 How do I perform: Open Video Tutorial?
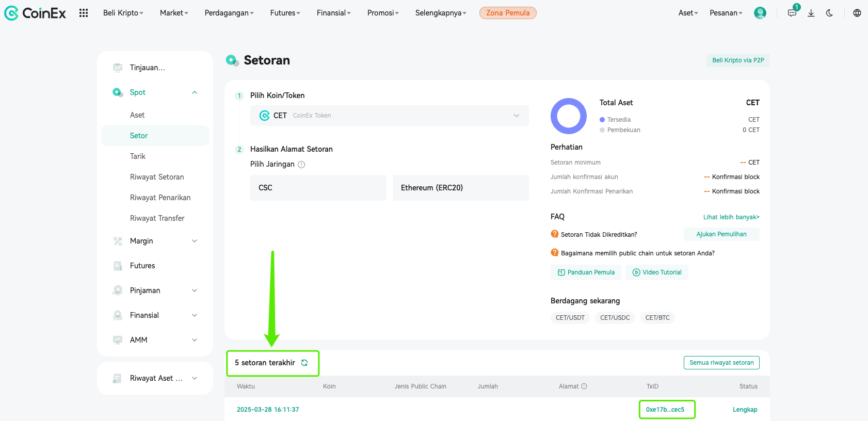coord(657,272)
